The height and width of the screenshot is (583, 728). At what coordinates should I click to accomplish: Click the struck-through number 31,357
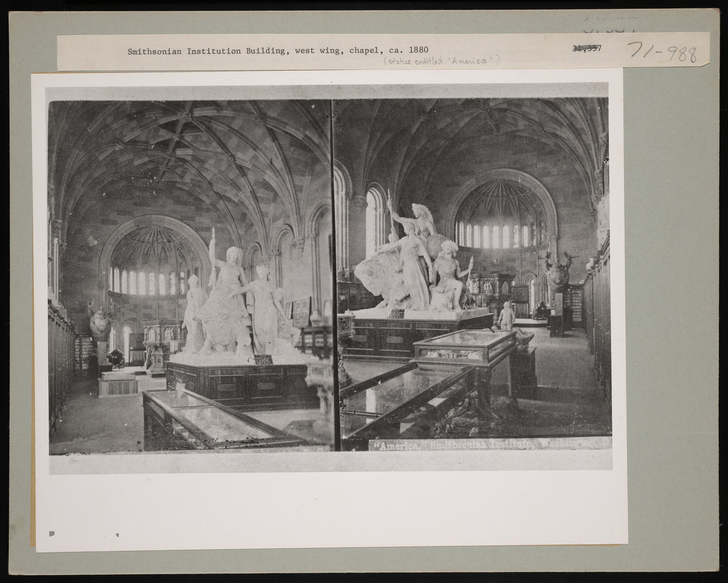587,47
